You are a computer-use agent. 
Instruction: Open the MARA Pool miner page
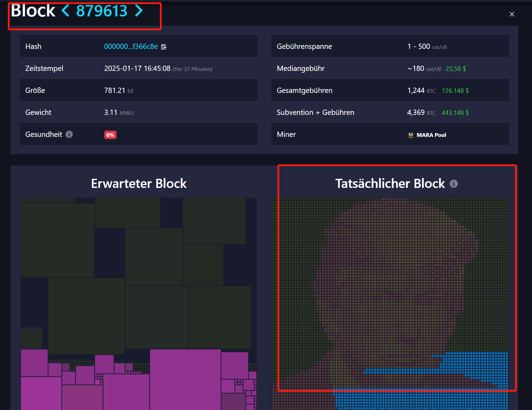(x=431, y=135)
